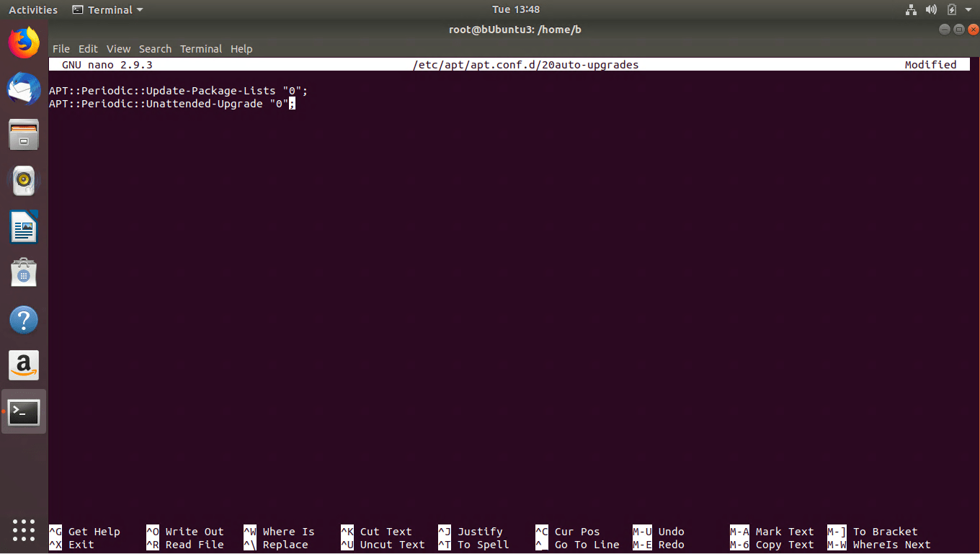Open the Terminal application menu in top bar
Screen dimensions: 980x554
(107, 9)
